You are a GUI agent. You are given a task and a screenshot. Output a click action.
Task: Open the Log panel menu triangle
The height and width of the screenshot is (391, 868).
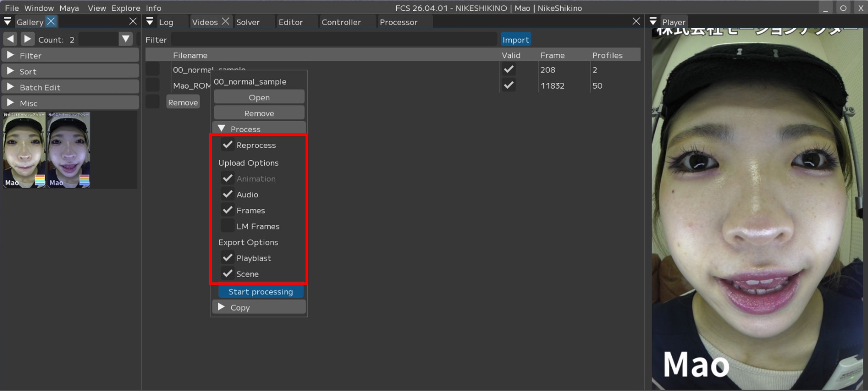[150, 22]
